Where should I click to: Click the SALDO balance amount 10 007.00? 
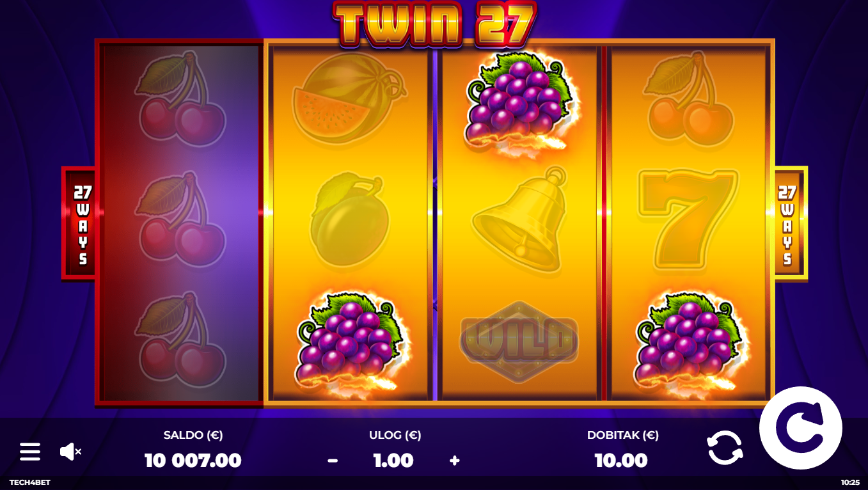(x=193, y=461)
